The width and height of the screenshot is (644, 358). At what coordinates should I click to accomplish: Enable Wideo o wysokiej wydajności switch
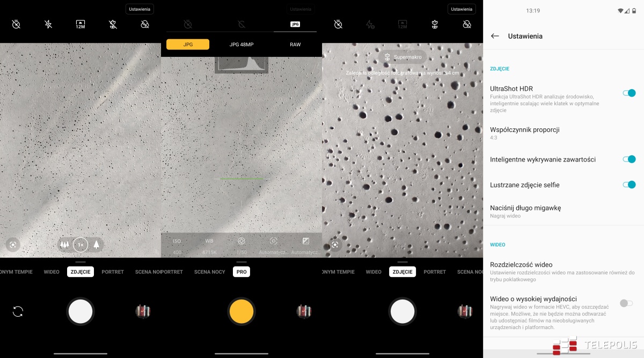coord(626,303)
